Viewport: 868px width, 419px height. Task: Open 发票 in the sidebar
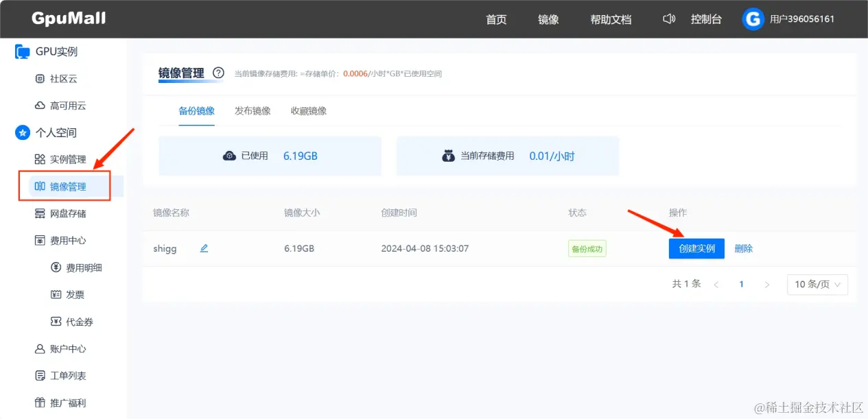[x=75, y=294]
